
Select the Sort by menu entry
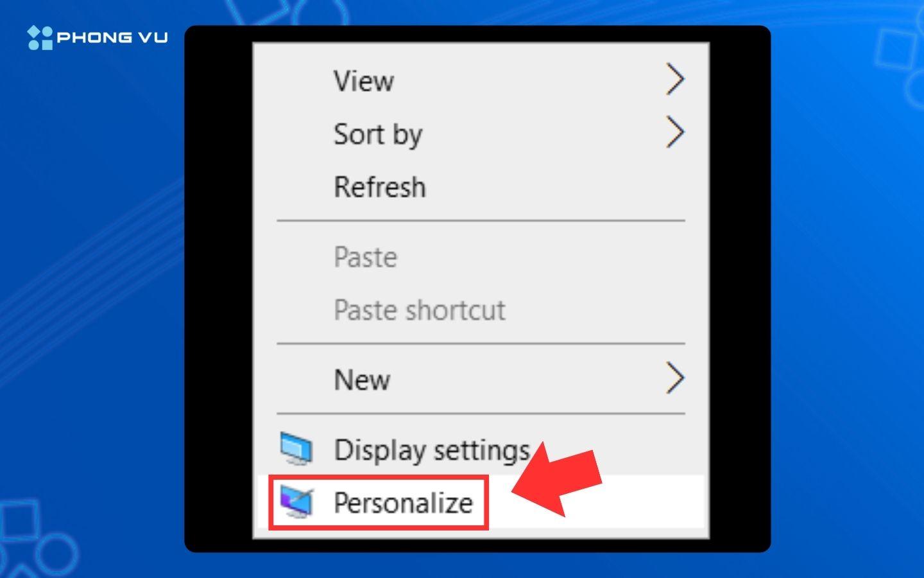(x=481, y=134)
